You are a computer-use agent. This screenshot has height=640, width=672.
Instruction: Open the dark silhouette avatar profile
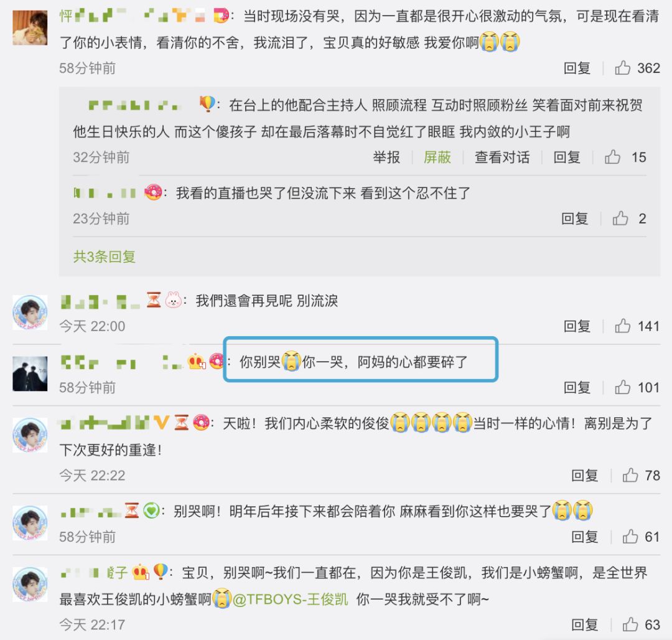point(30,374)
